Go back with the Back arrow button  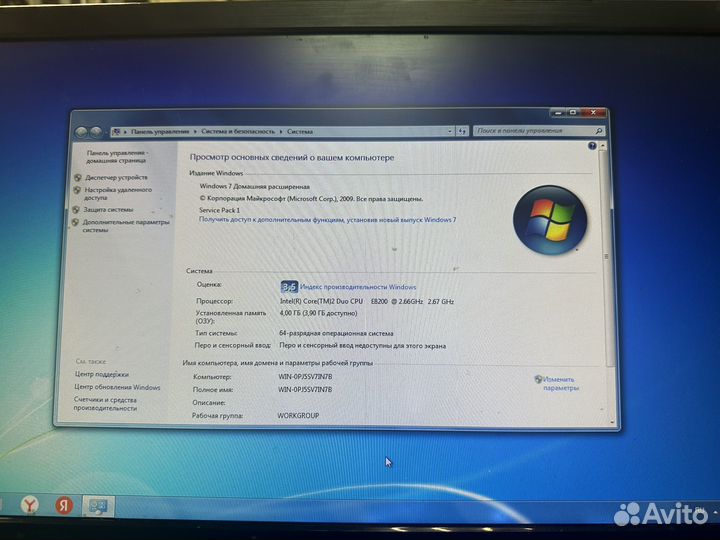[x=81, y=132]
